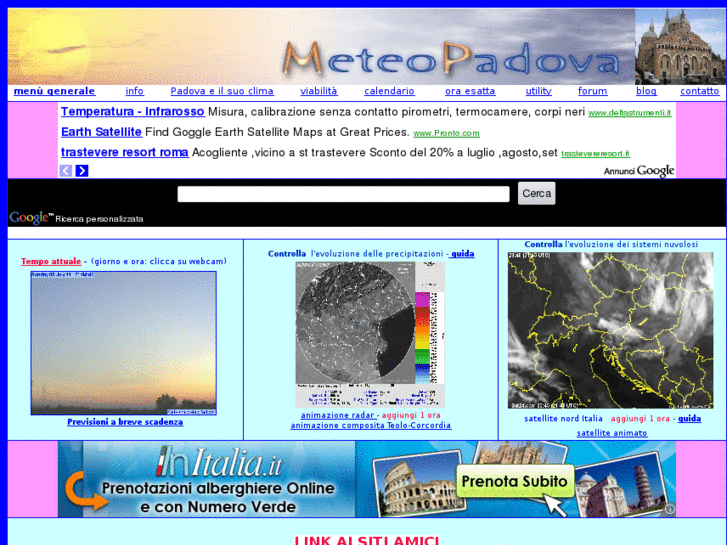Screen dimensions: 727x545
Task: Open trastevereresort.it ad URL
Action: (x=595, y=154)
